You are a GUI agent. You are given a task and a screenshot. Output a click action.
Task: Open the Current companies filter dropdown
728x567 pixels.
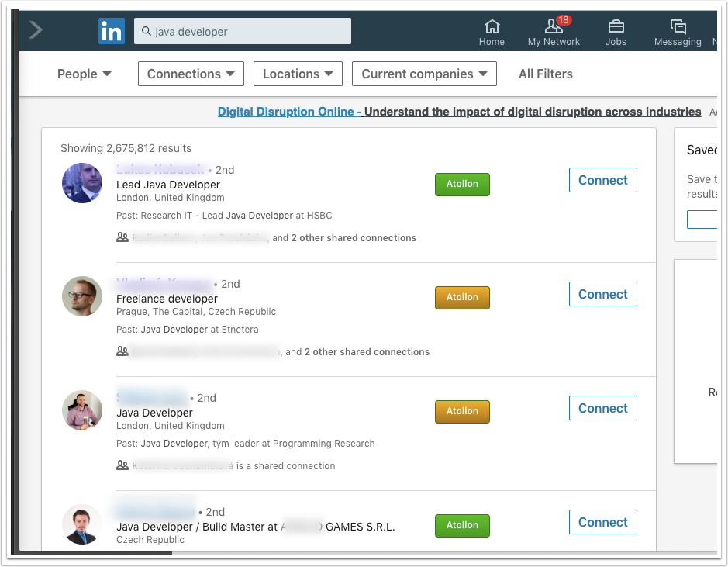pos(424,74)
